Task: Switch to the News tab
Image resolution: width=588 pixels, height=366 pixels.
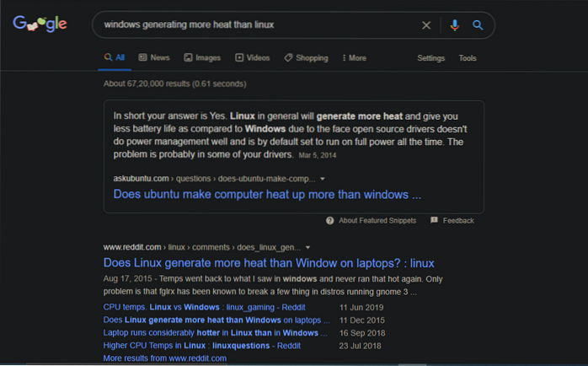Action: click(153, 58)
